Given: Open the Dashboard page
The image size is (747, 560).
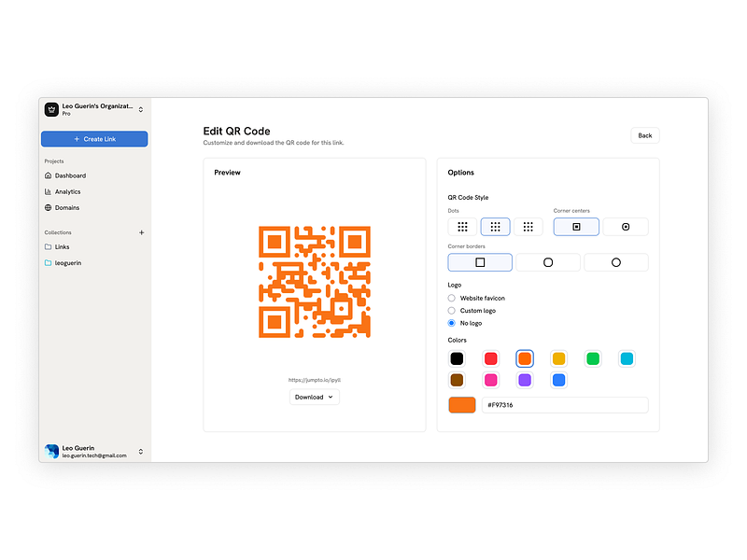Looking at the screenshot, I should pos(70,175).
